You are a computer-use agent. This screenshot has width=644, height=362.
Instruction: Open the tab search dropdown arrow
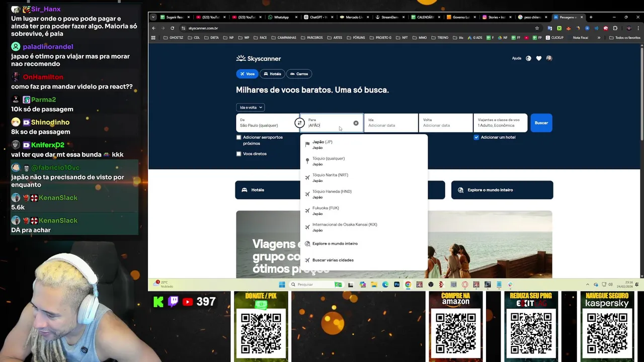point(153,17)
